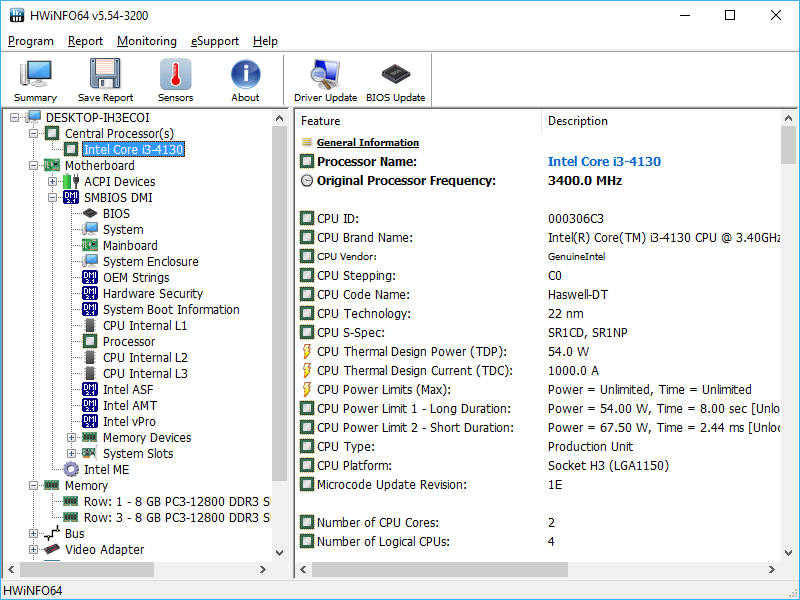Click the ACPI Devices battery icon
The width and height of the screenshot is (800, 600).
(71, 181)
